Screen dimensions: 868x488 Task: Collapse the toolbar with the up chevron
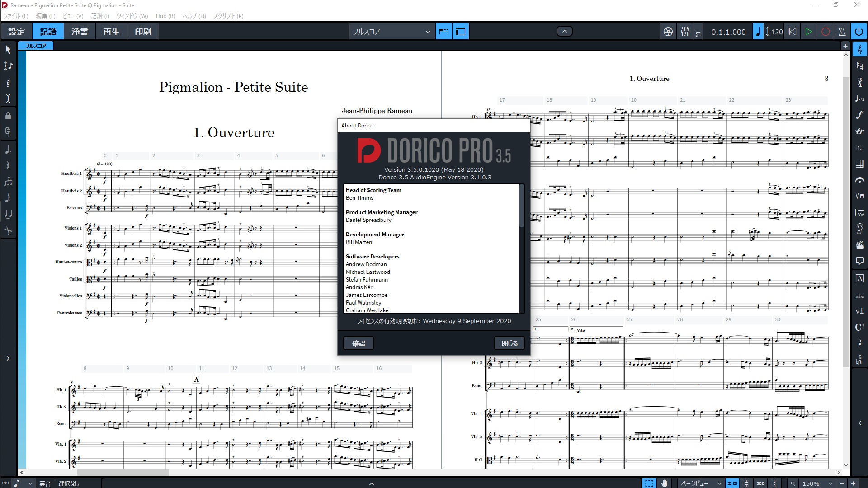564,31
